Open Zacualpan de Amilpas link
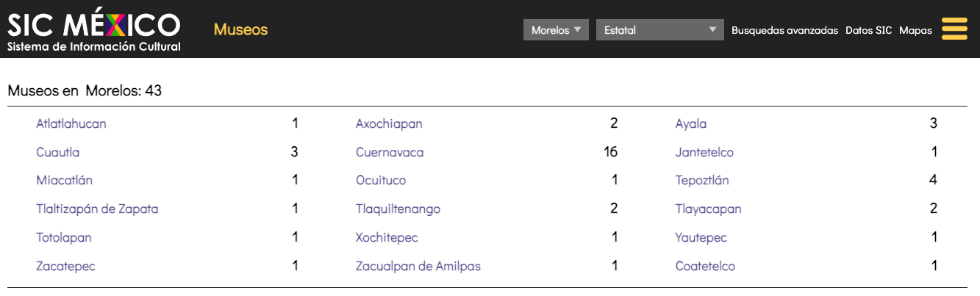980x296 pixels. (x=418, y=267)
